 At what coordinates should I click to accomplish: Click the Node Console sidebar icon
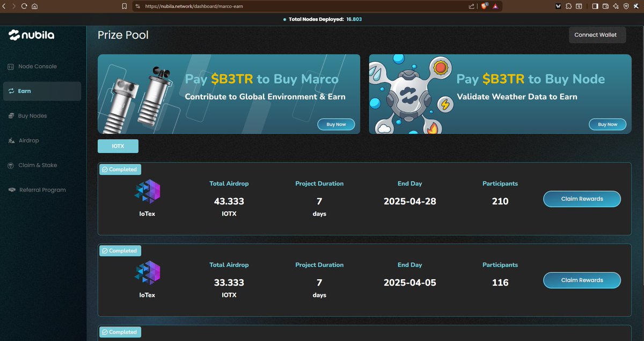pos(11,67)
